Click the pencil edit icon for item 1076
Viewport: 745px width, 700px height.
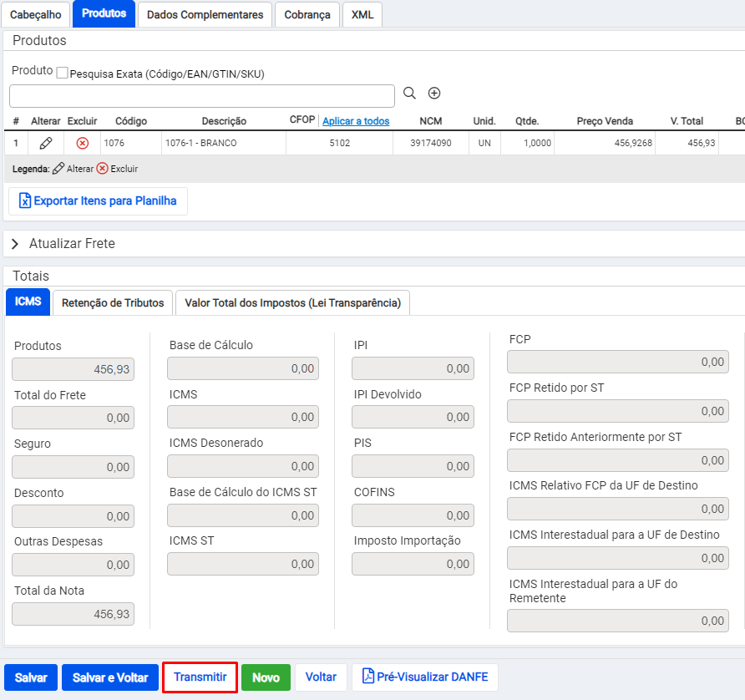pyautogui.click(x=46, y=143)
